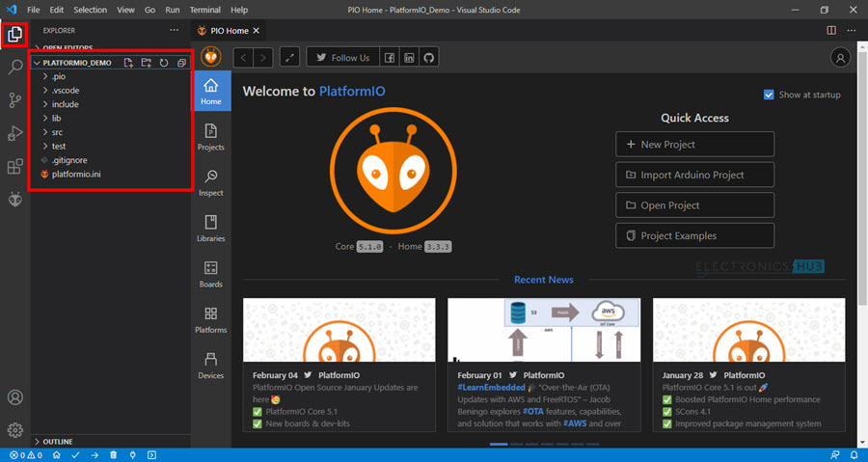This screenshot has width=868, height=462.
Task: Open Boards in PIO Home sidebar
Action: pos(210,274)
